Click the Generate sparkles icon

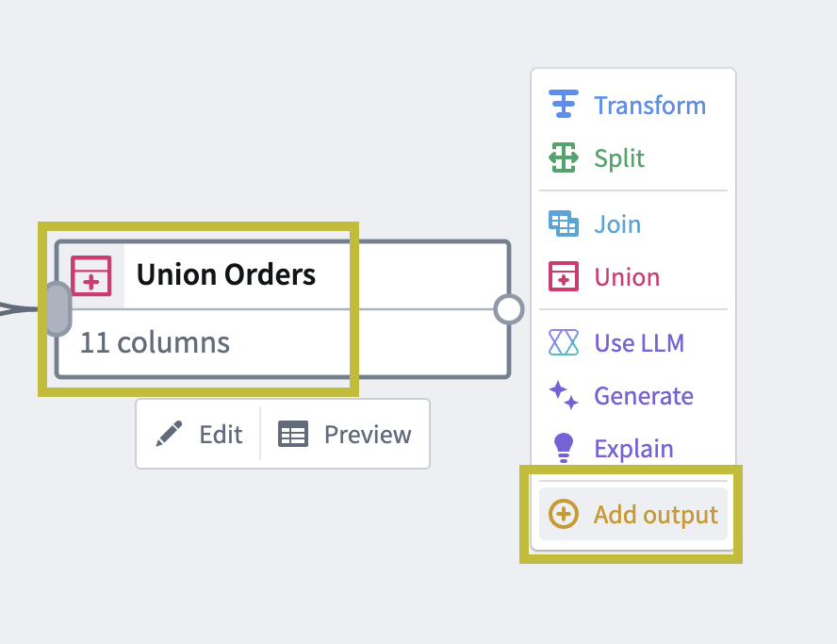(x=563, y=396)
